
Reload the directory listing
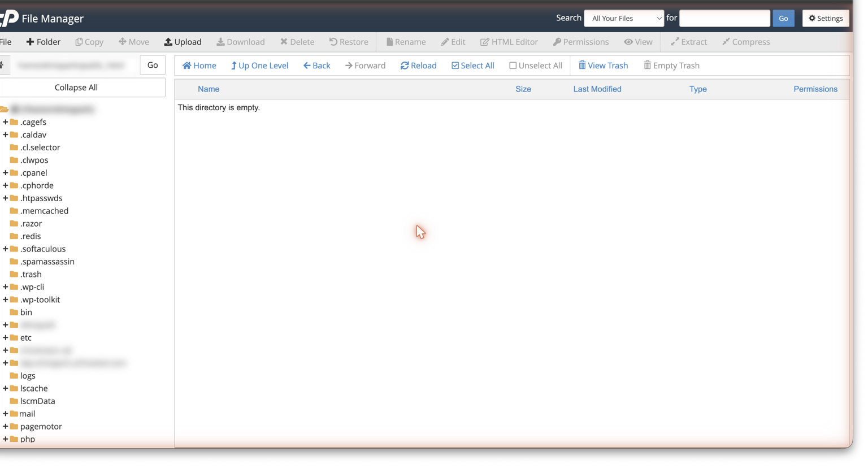(419, 66)
